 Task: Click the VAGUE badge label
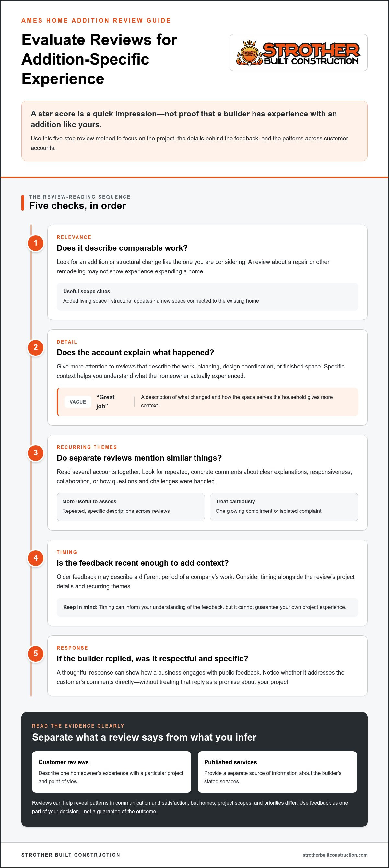pos(78,402)
